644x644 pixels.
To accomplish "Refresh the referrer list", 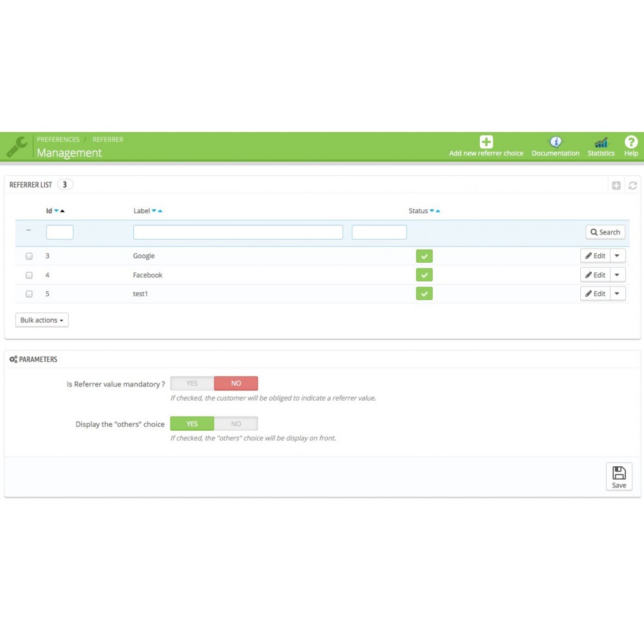I will click(x=632, y=185).
